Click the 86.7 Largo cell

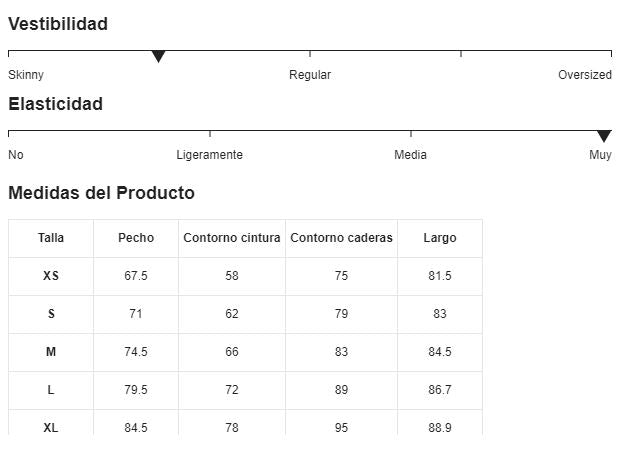click(440, 390)
